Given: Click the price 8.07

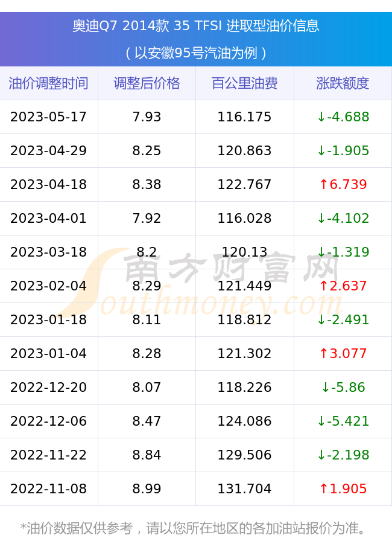Looking at the screenshot, I should tap(147, 388).
